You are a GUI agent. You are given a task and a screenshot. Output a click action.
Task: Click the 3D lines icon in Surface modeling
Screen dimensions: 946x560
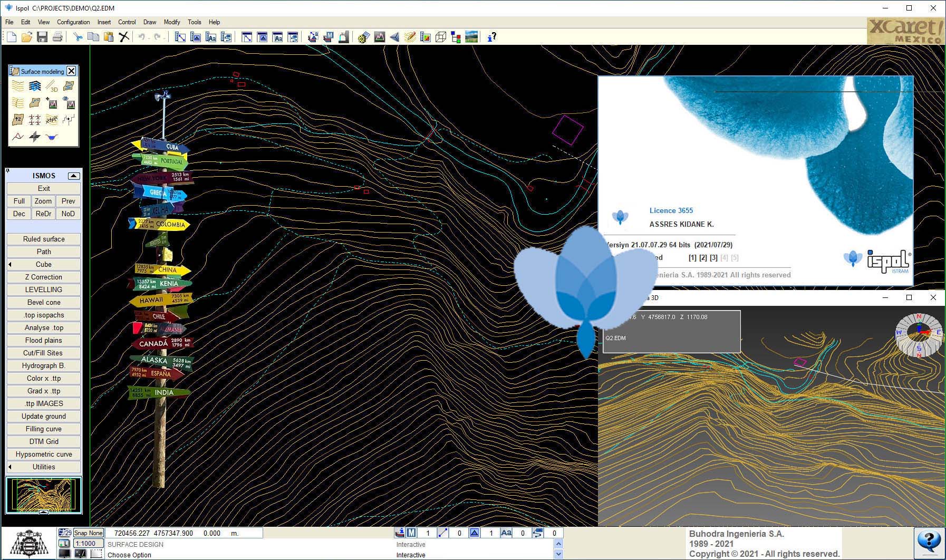coord(52,86)
